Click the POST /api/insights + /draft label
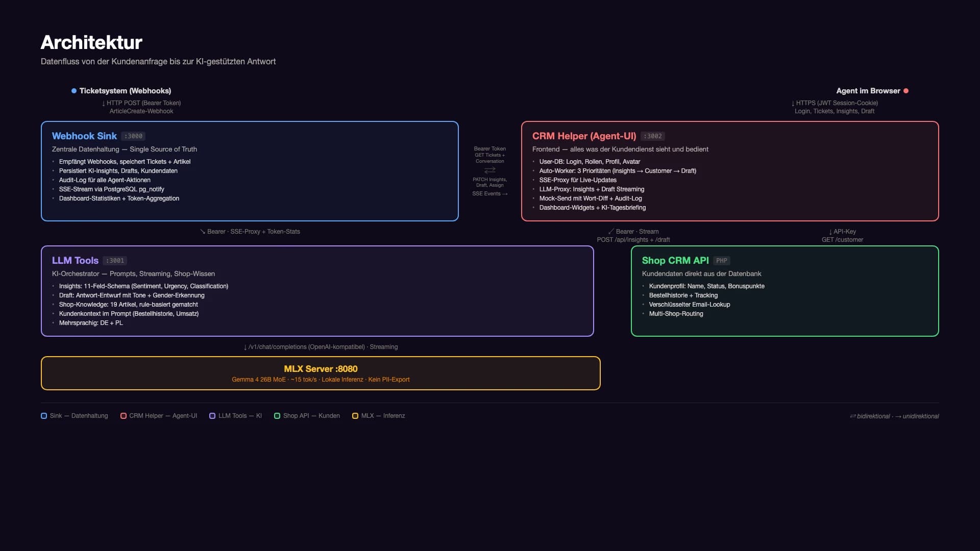This screenshot has width=980, height=551. [x=633, y=239]
